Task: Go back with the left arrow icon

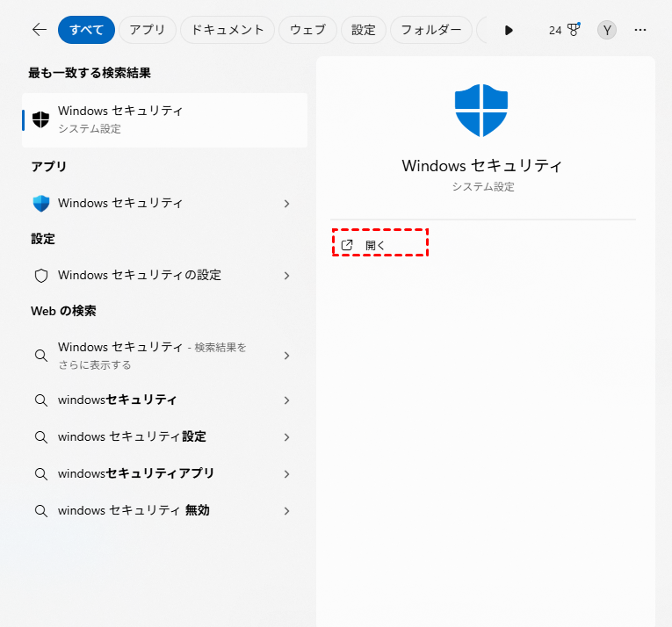Action: tap(40, 30)
